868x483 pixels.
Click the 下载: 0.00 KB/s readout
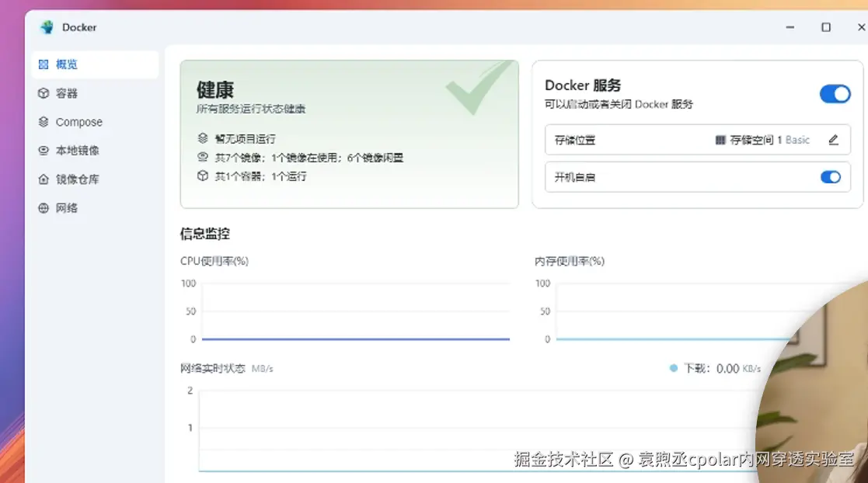(x=722, y=369)
